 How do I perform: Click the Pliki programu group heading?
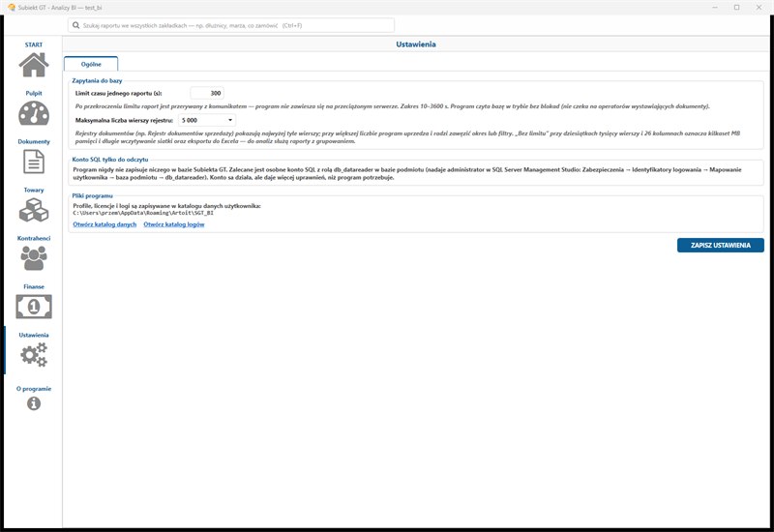click(x=92, y=195)
